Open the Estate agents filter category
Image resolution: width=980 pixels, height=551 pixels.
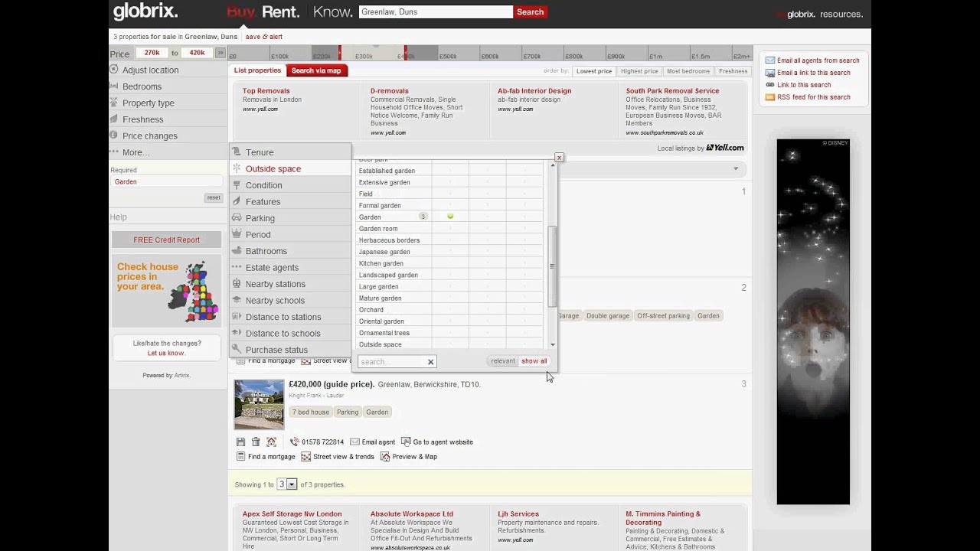pyautogui.click(x=290, y=267)
